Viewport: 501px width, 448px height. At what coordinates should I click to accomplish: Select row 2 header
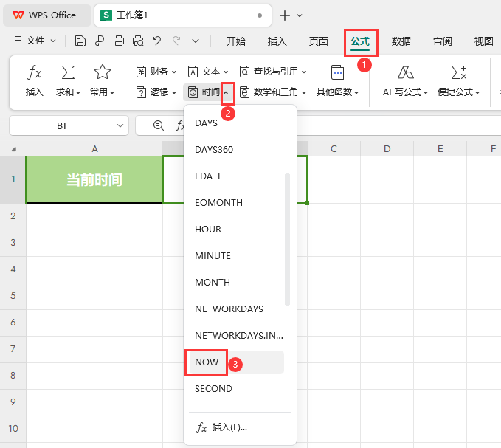coord(13,216)
